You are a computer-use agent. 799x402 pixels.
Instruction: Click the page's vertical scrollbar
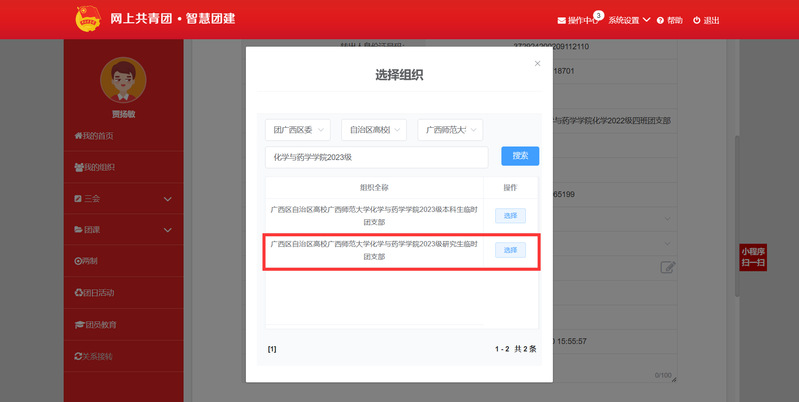pyautogui.click(x=737, y=216)
